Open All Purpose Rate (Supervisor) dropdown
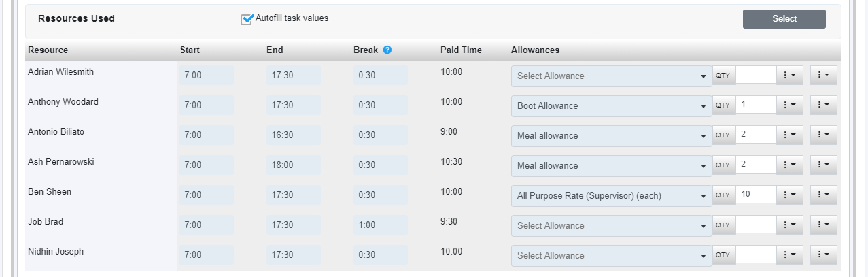This screenshot has width=868, height=277. [612, 195]
